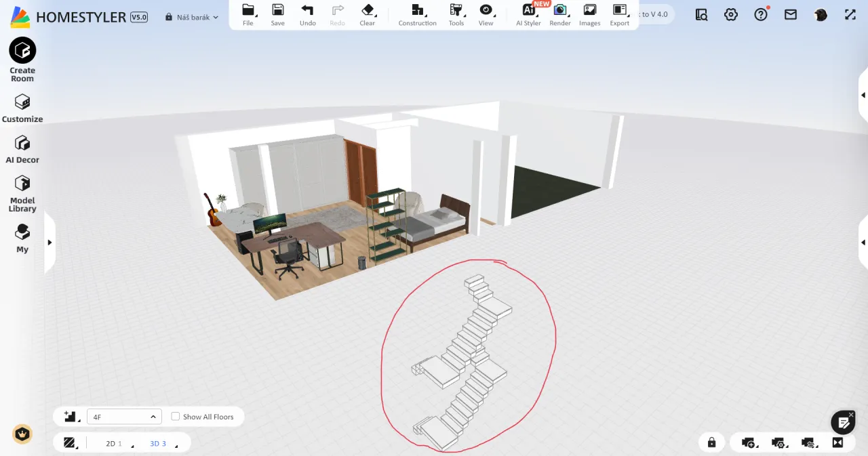Toggle the lock icon at bottom right
The image size is (868, 456).
pyautogui.click(x=711, y=442)
